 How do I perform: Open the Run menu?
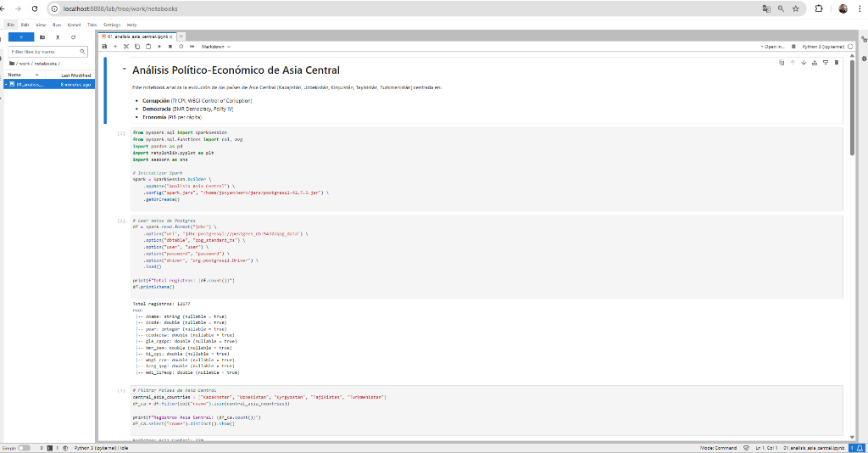(x=57, y=25)
